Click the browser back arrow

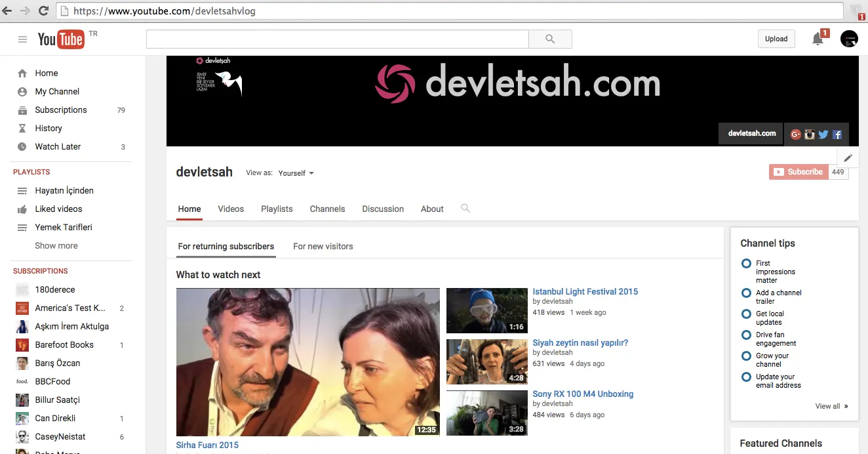(x=8, y=11)
